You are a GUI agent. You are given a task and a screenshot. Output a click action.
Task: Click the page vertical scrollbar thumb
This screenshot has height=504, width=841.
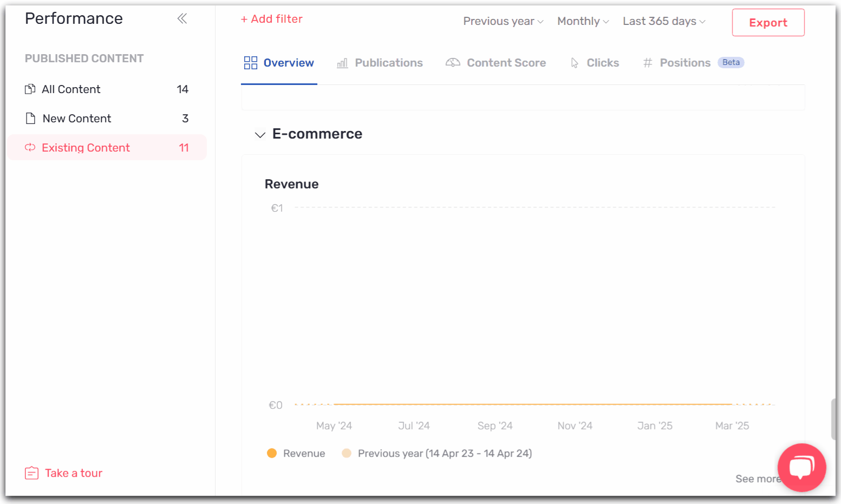[833, 419]
